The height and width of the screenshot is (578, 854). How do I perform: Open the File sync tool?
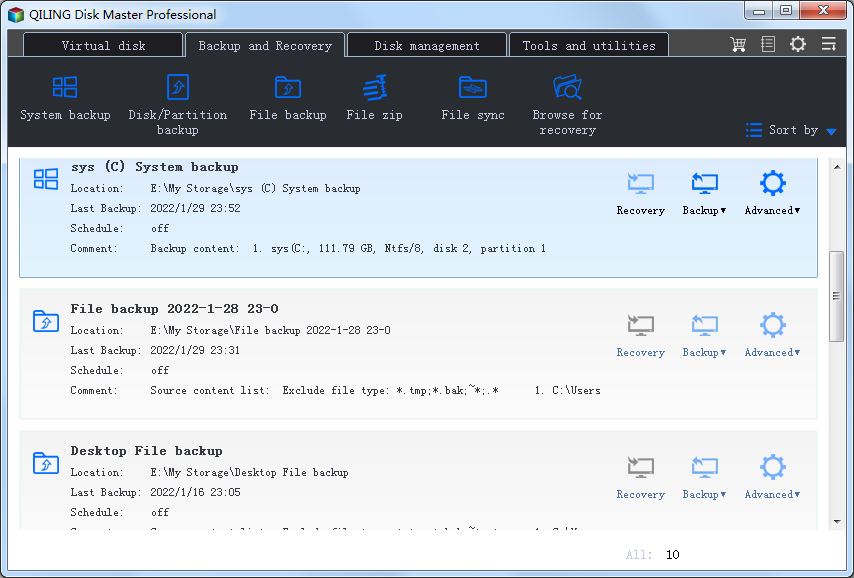(473, 98)
